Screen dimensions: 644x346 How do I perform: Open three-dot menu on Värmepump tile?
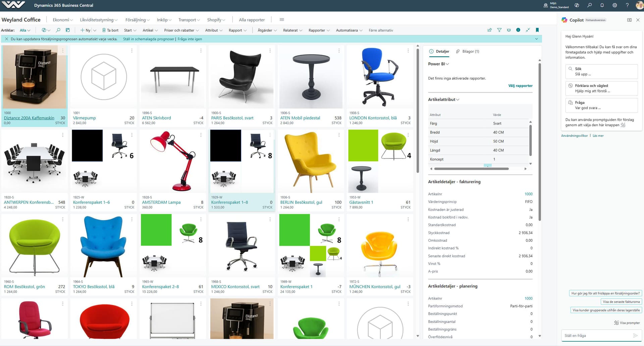click(x=132, y=51)
